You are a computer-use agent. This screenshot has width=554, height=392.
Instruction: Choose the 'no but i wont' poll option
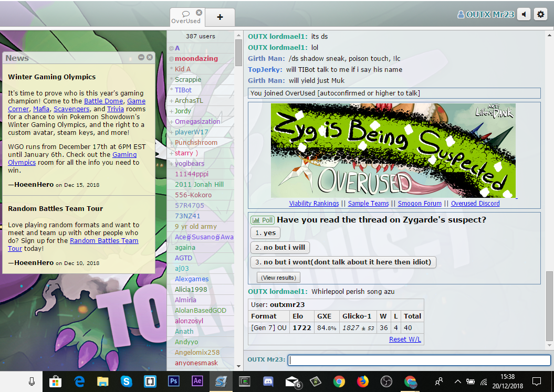343,262
